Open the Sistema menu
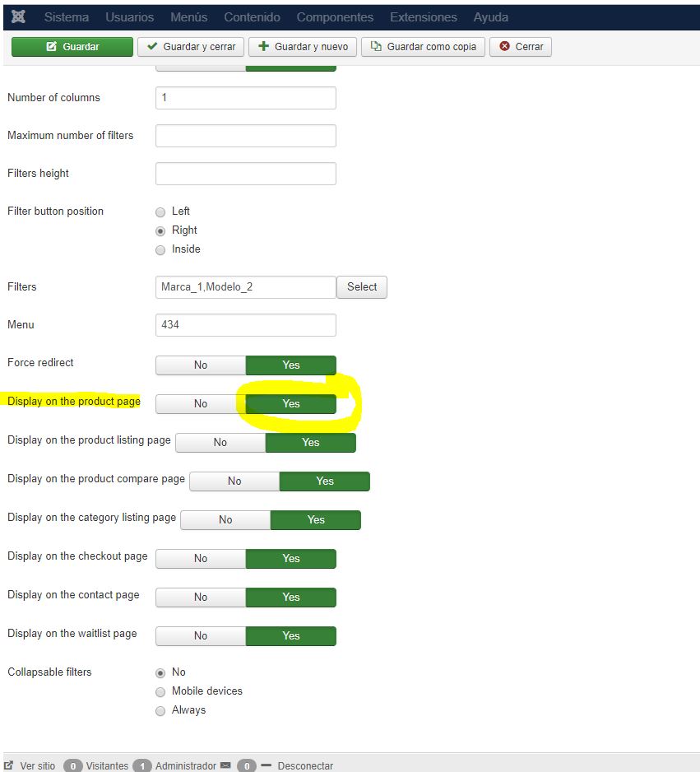 (x=67, y=17)
